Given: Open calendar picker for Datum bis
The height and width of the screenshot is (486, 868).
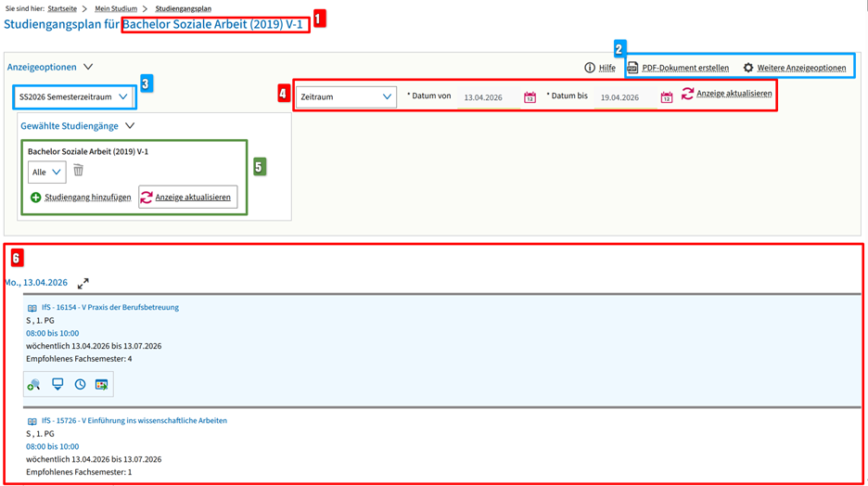Looking at the screenshot, I should (666, 97).
